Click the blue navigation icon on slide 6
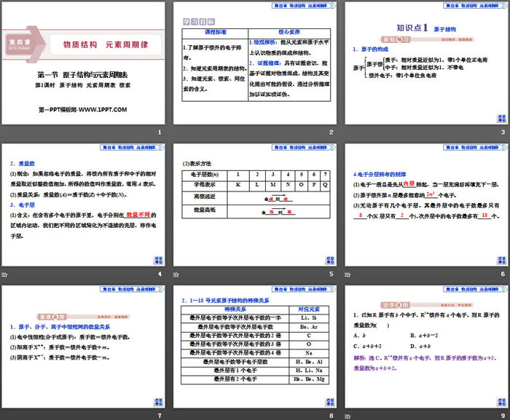 pyautogui.click(x=501, y=261)
